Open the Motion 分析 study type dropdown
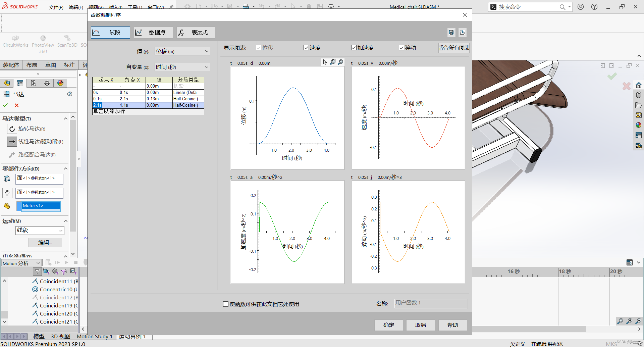644x347 pixels. click(21, 263)
